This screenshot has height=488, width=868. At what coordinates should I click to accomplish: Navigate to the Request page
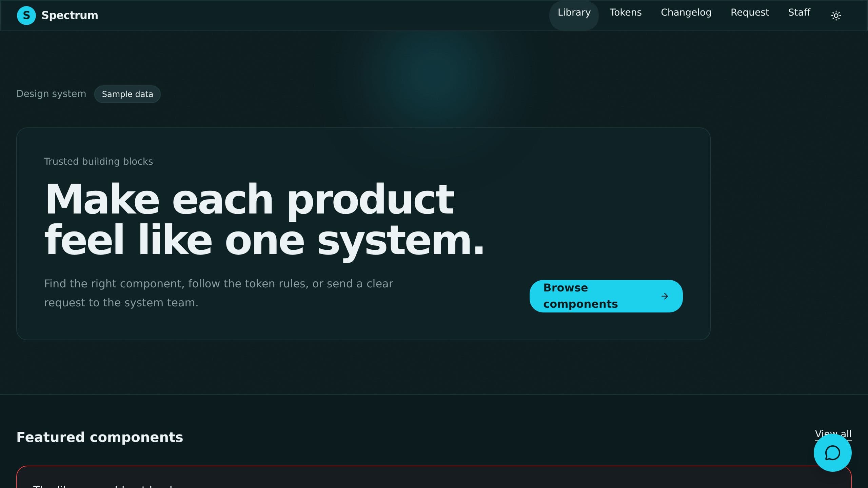[750, 13]
